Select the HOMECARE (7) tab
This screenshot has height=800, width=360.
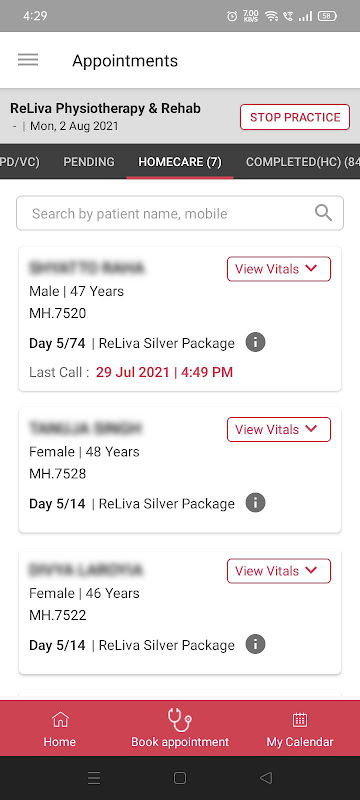(x=180, y=162)
